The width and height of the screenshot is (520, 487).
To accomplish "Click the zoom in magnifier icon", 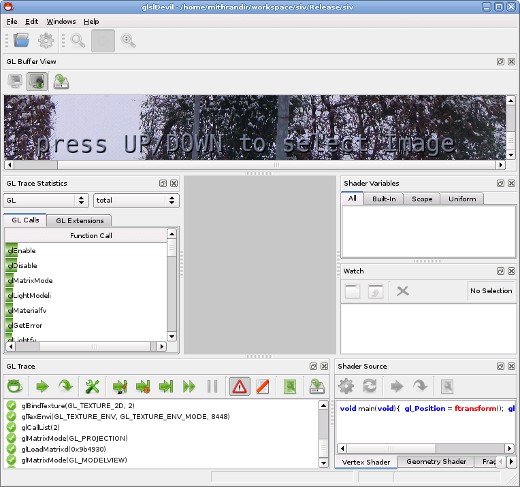I will 128,40.
